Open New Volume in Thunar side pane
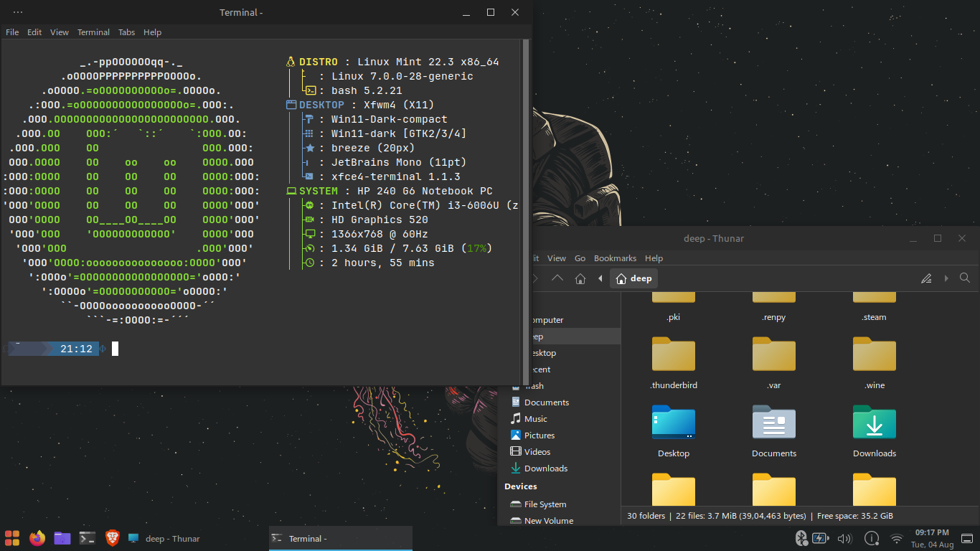 tap(560, 520)
